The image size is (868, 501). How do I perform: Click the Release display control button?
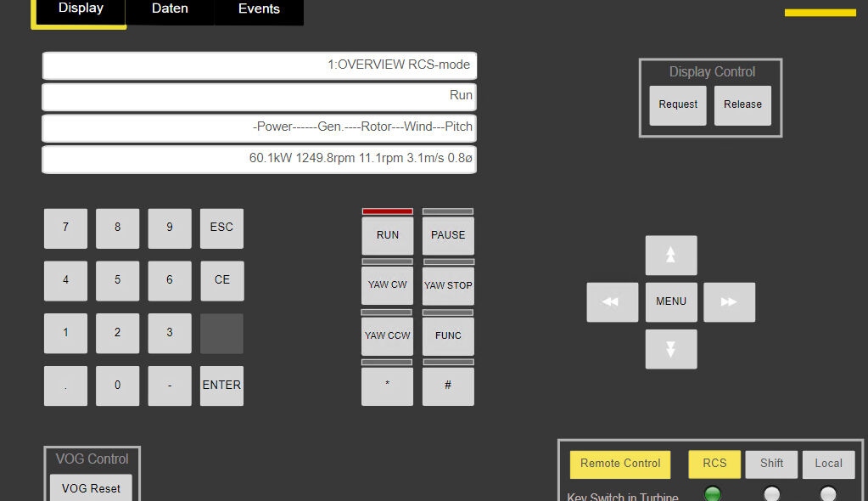[x=742, y=105]
